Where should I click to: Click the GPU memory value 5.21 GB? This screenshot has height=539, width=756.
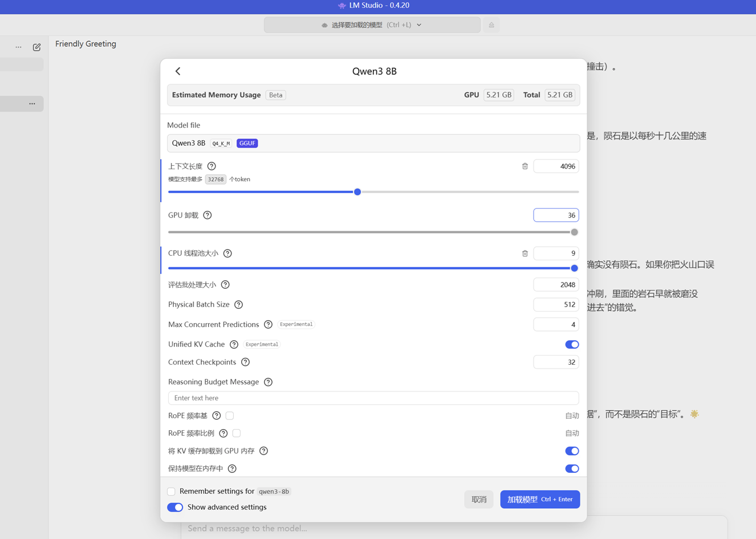[x=499, y=95]
